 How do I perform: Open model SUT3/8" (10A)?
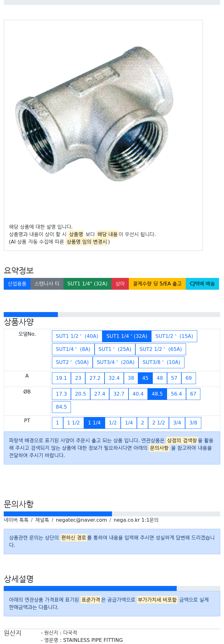coord(161,362)
